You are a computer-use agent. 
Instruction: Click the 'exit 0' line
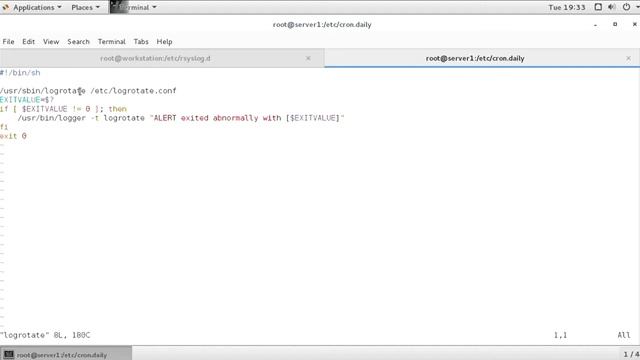tap(13, 136)
